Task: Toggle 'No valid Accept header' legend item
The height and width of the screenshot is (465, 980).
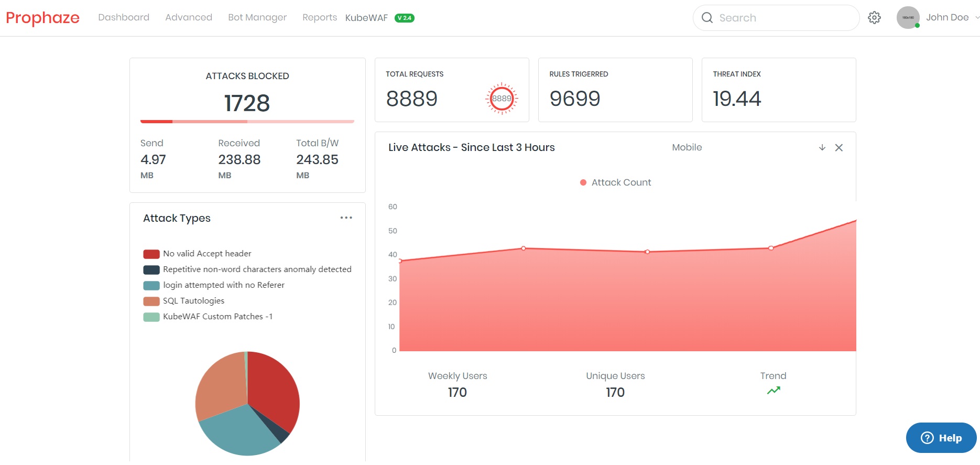Action: click(x=197, y=254)
